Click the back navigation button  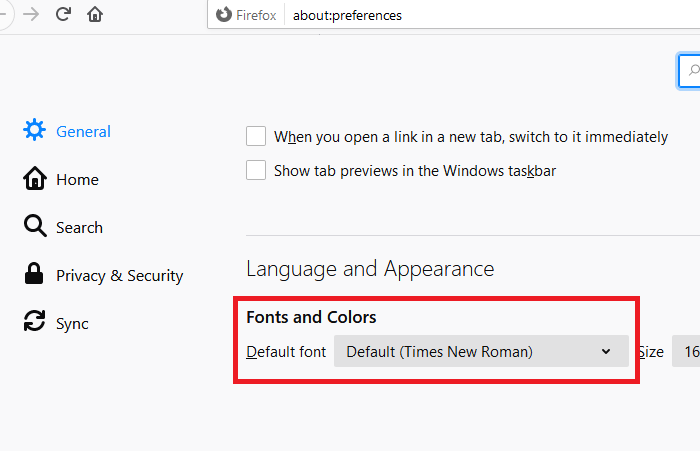[5, 14]
